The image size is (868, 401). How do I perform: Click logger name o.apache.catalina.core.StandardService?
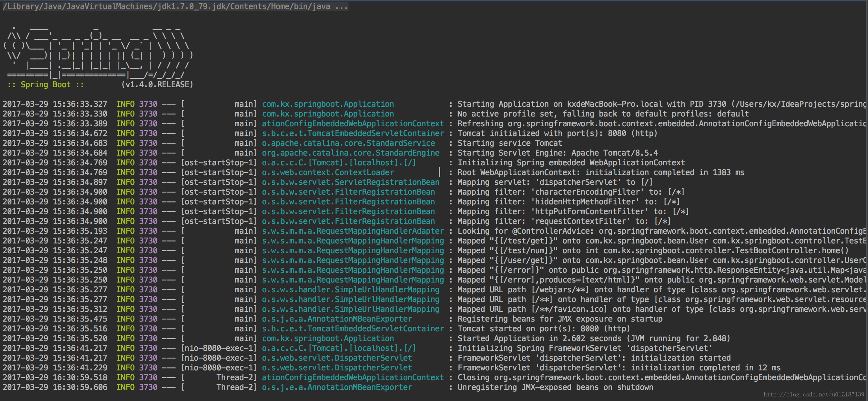349,143
